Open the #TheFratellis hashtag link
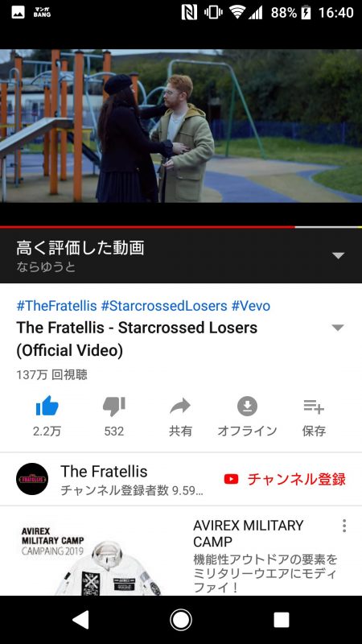 tap(56, 306)
